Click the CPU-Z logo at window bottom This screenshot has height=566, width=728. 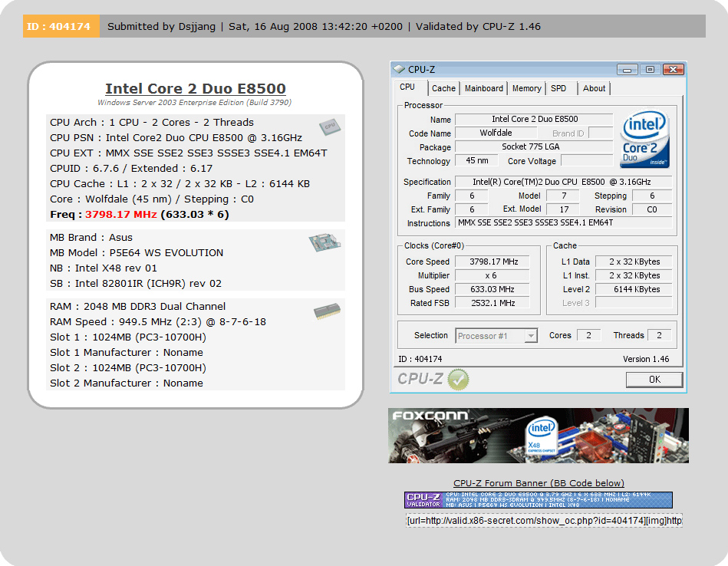[420, 379]
